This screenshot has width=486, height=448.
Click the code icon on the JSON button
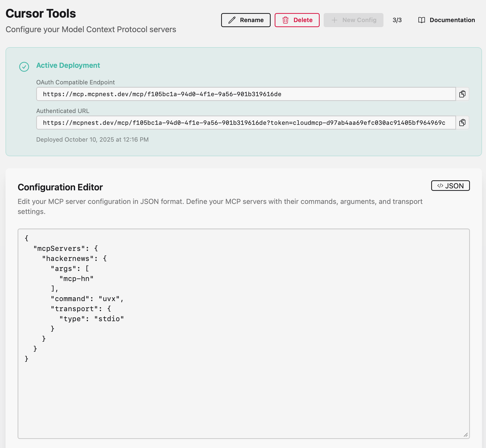(x=440, y=186)
